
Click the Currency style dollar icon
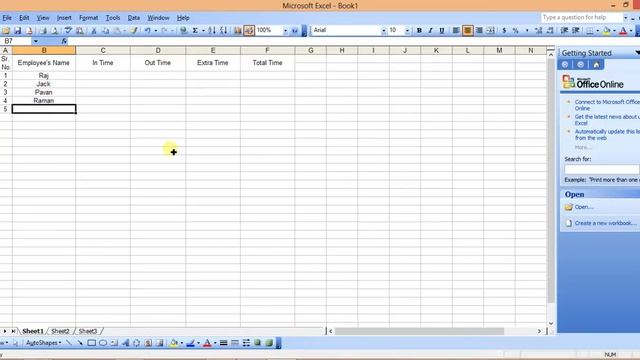click(x=504, y=31)
